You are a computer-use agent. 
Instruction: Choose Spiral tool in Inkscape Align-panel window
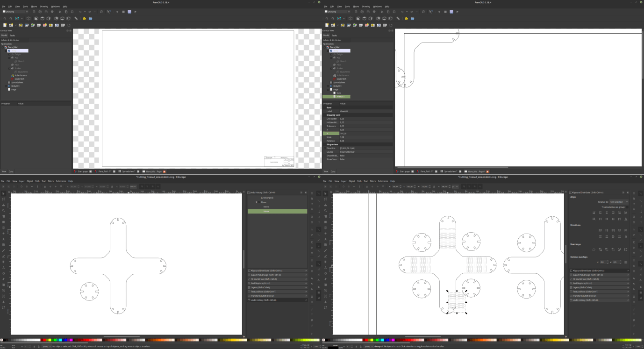[325, 245]
